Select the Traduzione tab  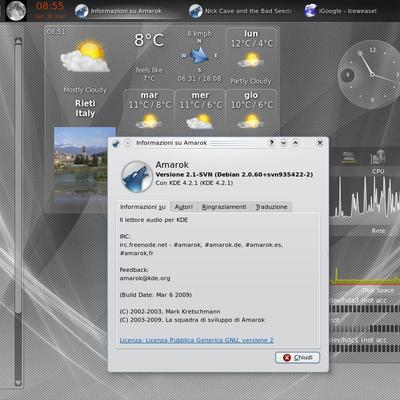click(271, 207)
